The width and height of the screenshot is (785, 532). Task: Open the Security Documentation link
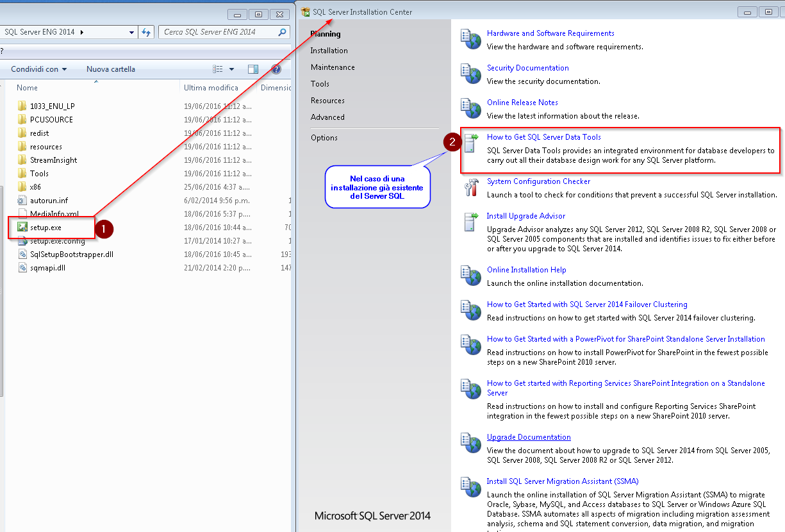pos(527,67)
